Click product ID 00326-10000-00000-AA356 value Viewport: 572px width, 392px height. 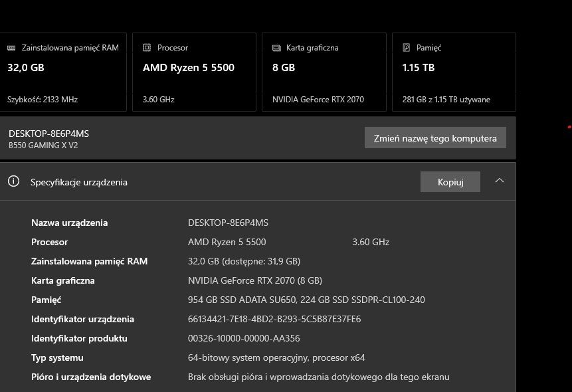[244, 338]
